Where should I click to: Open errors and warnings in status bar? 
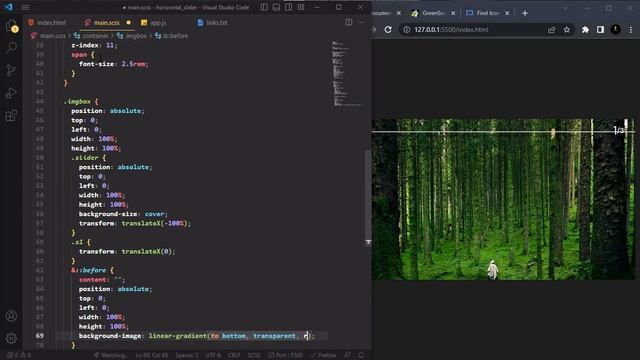pos(19,355)
